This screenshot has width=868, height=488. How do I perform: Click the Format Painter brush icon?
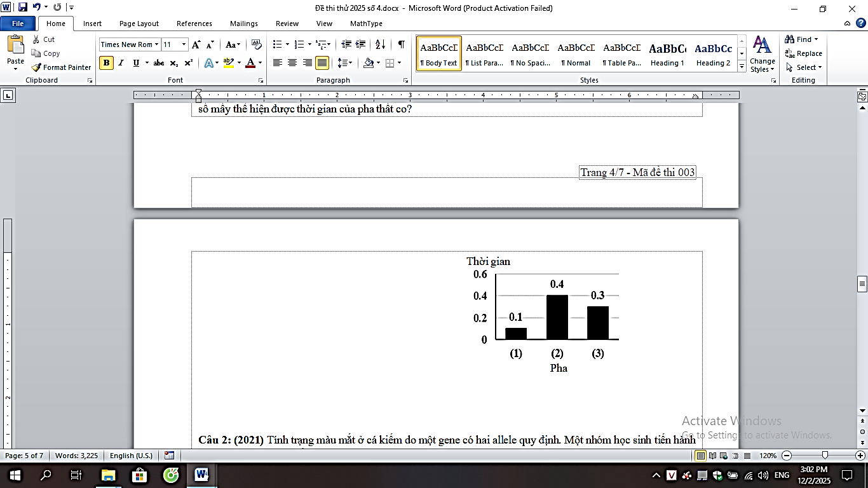point(37,67)
